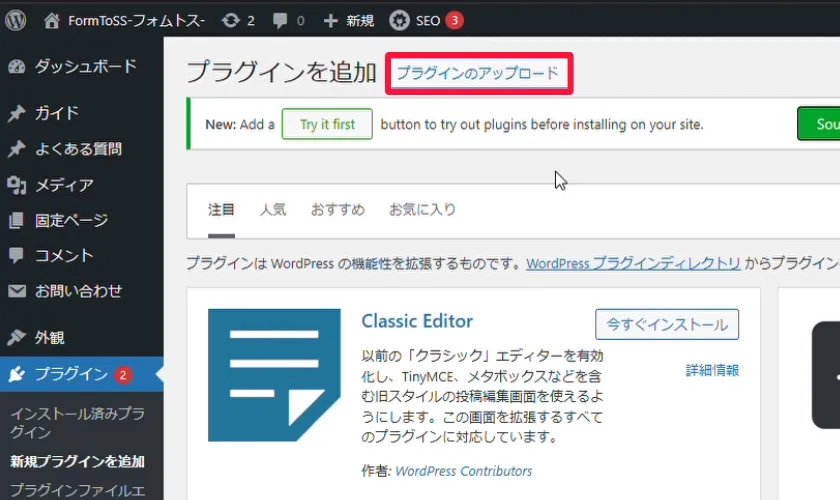
Task: Switch to the 人気 tab
Action: (x=273, y=210)
